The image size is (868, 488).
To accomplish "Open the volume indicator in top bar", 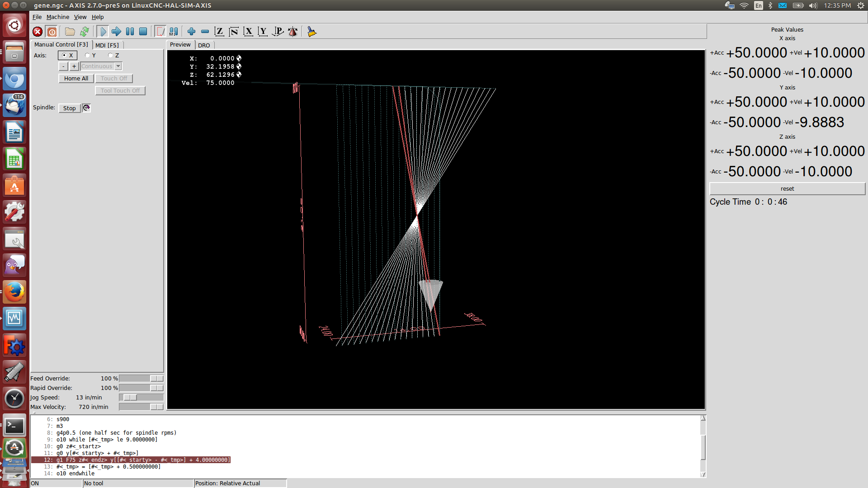I will point(813,5).
